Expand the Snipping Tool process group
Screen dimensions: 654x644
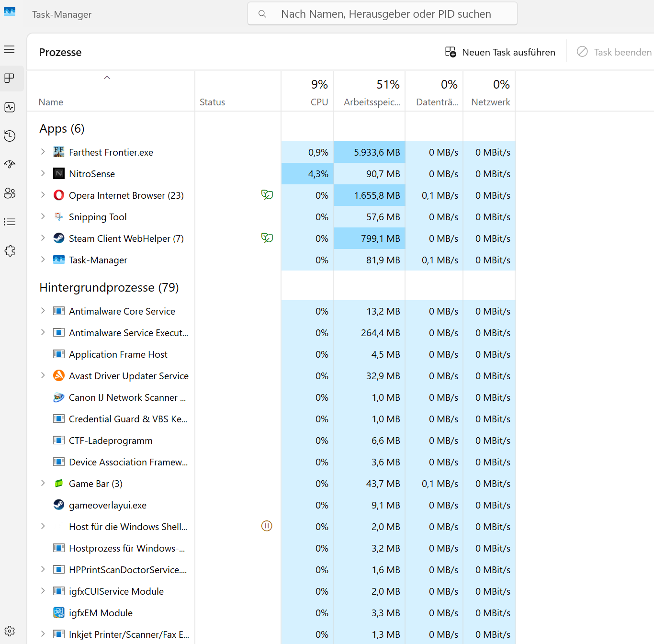point(43,216)
